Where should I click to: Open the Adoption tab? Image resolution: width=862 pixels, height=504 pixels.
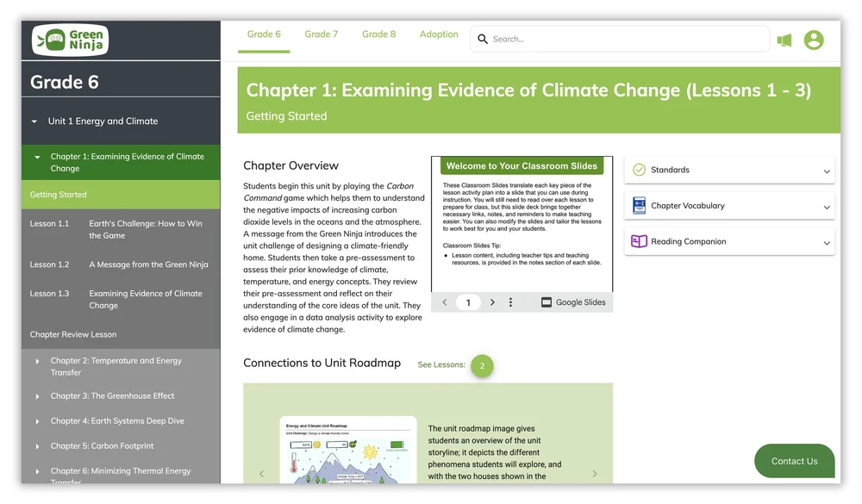[439, 34]
